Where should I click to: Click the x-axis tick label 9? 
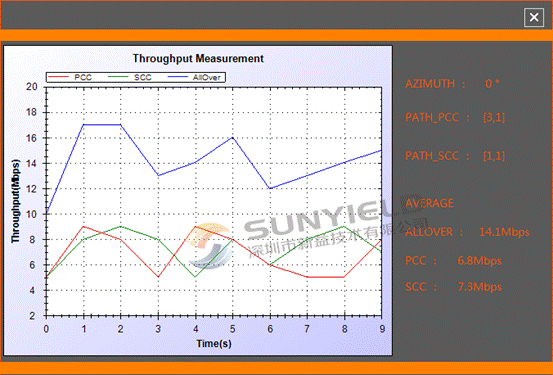point(382,329)
